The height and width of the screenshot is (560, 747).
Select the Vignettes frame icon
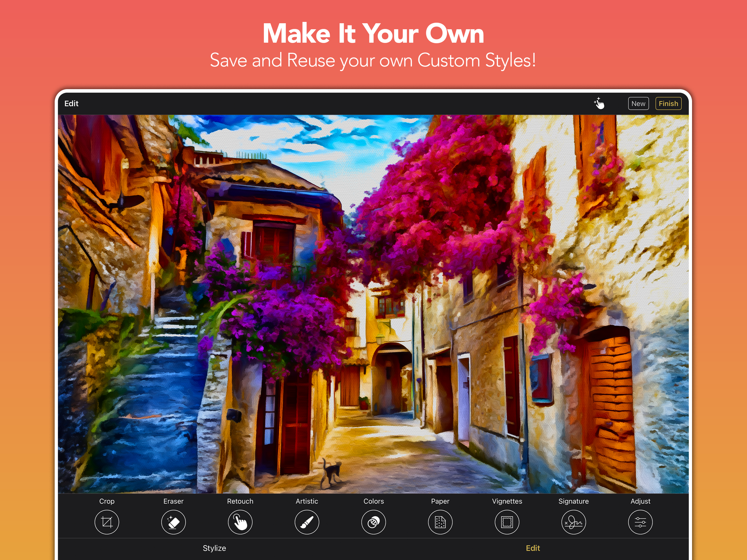click(x=507, y=522)
